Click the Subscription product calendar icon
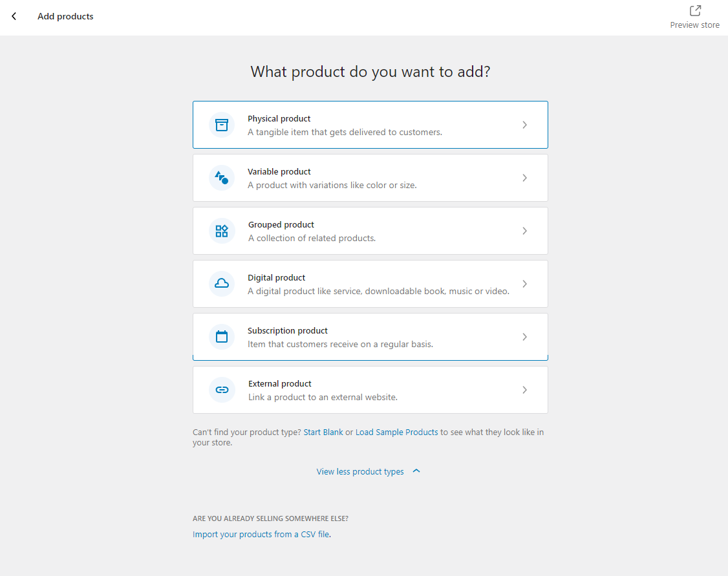The image size is (728, 576). pos(222,336)
